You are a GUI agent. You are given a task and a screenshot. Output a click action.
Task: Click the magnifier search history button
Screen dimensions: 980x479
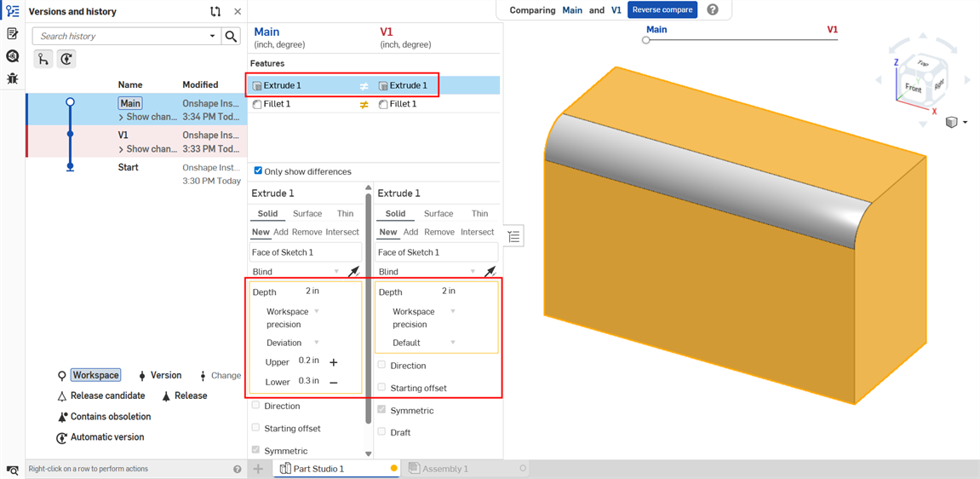tap(231, 36)
